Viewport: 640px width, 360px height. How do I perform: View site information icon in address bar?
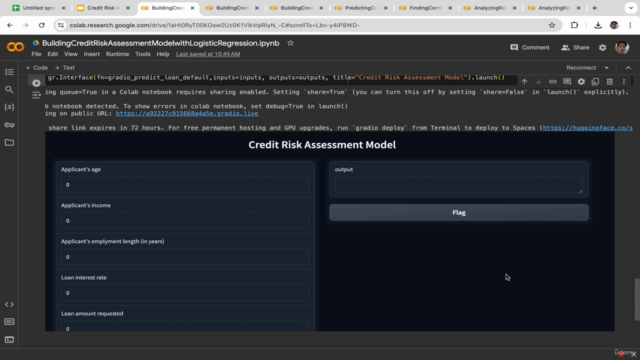[x=61, y=25]
